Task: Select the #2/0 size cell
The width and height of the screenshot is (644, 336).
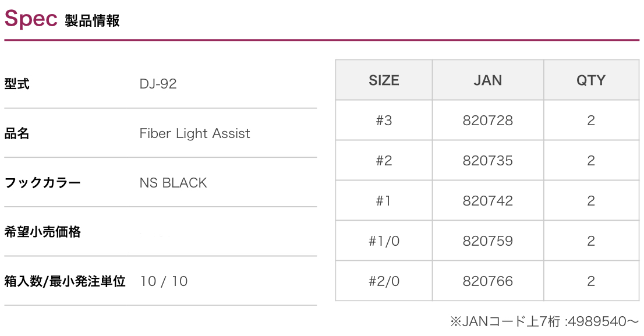Action: [384, 281]
